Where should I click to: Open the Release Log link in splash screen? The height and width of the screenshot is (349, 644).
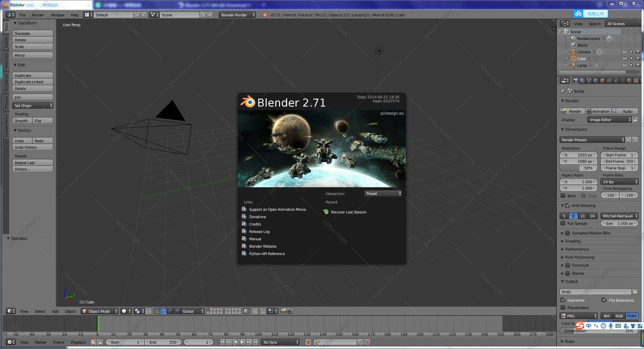click(x=259, y=231)
